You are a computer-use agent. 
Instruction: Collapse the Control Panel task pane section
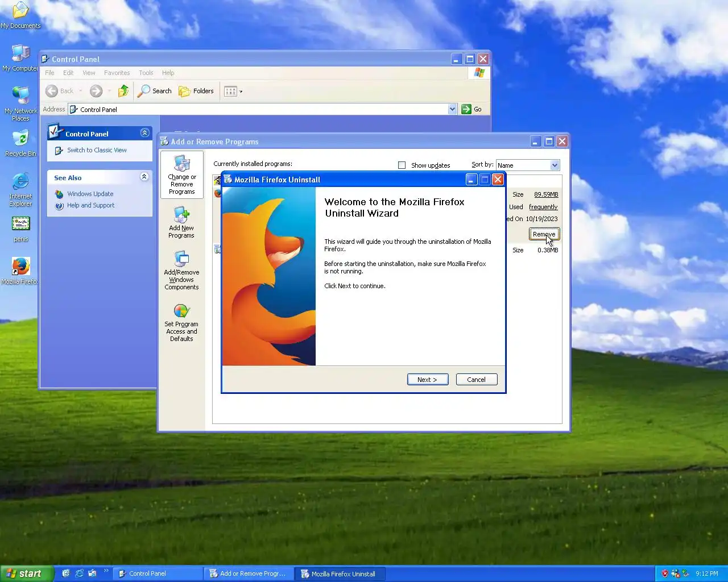pyautogui.click(x=144, y=133)
